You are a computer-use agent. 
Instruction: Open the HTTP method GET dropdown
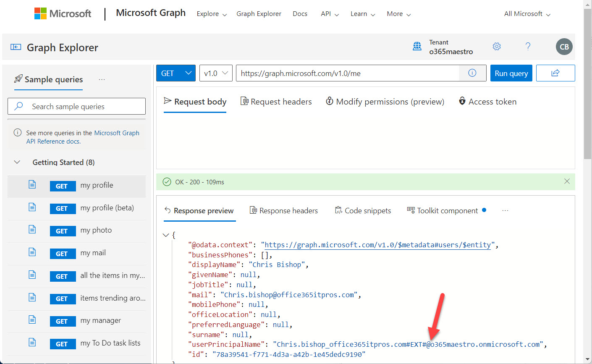coord(176,73)
